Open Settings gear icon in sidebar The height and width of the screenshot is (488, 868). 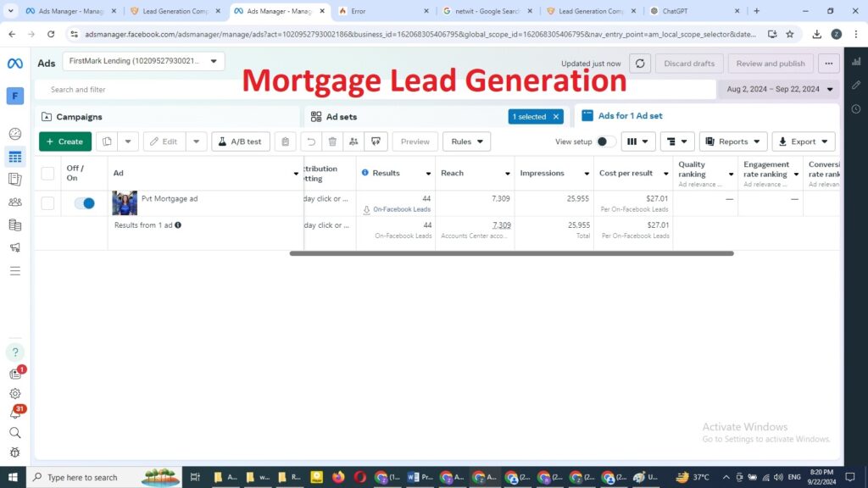15,393
